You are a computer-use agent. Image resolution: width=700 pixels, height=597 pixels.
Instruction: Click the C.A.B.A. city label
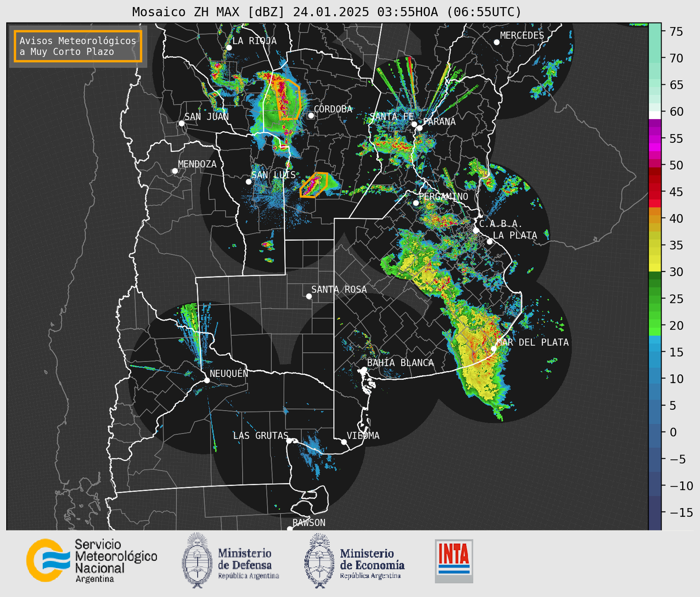click(501, 224)
